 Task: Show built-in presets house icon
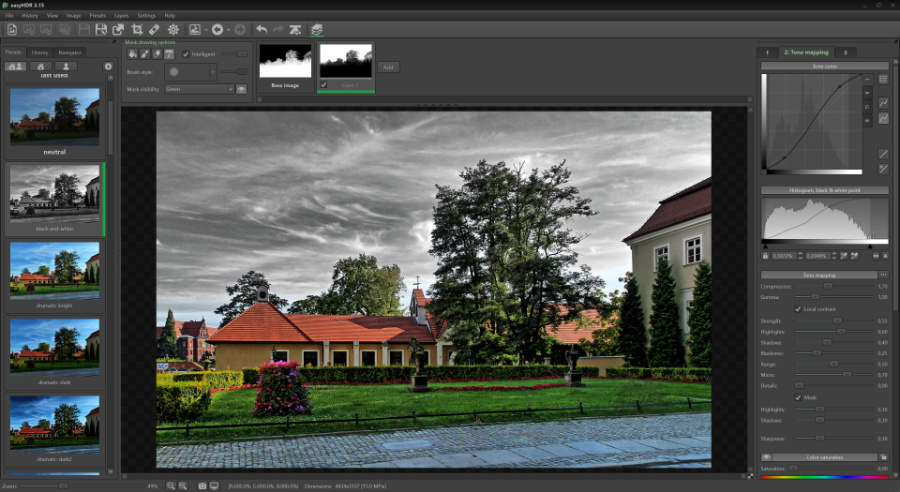click(x=41, y=67)
